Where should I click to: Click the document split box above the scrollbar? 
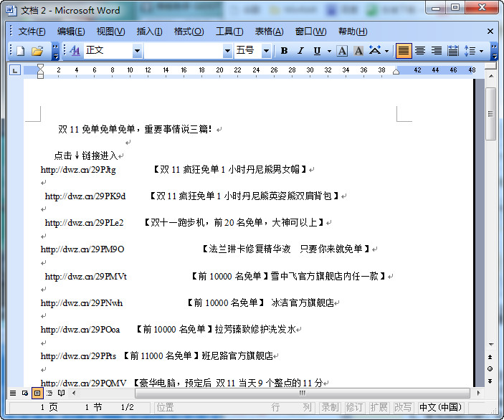pos(490,66)
